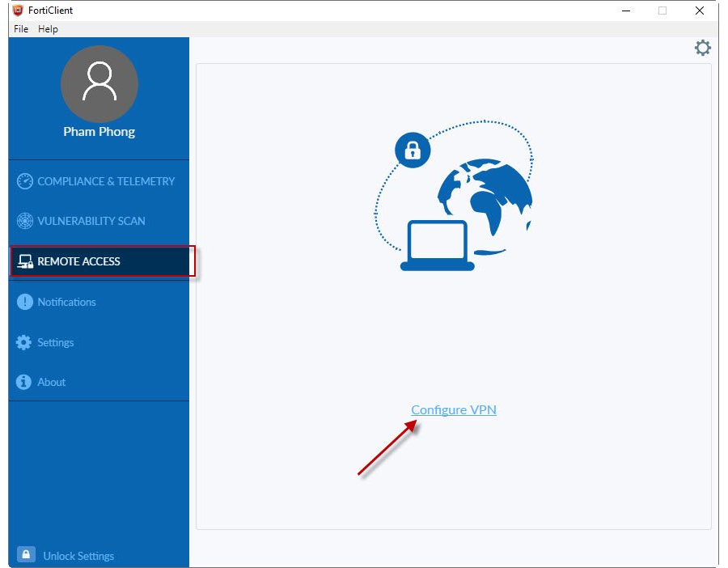
Task: Click the round padlock badge in illustration
Action: [x=413, y=150]
